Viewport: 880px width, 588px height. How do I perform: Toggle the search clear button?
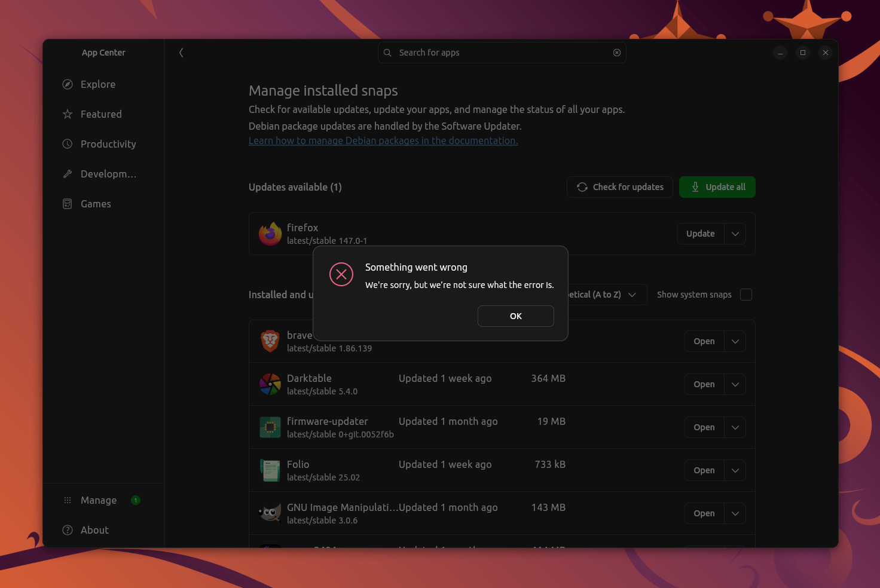[616, 53]
